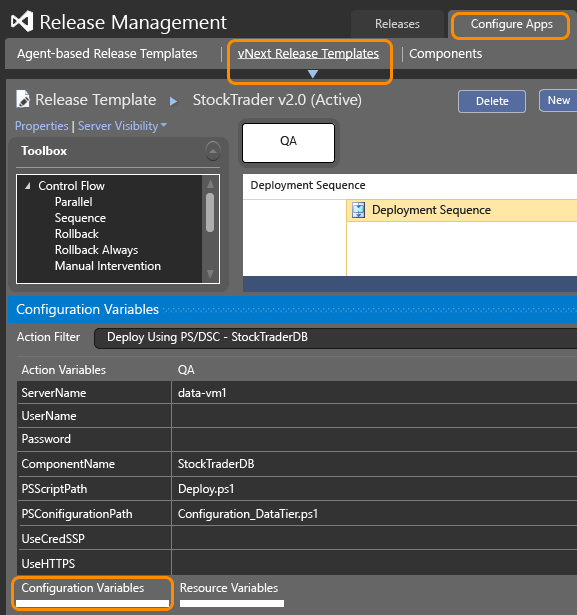
Task: Click the UseHTTPS variable label
Action: (48, 564)
